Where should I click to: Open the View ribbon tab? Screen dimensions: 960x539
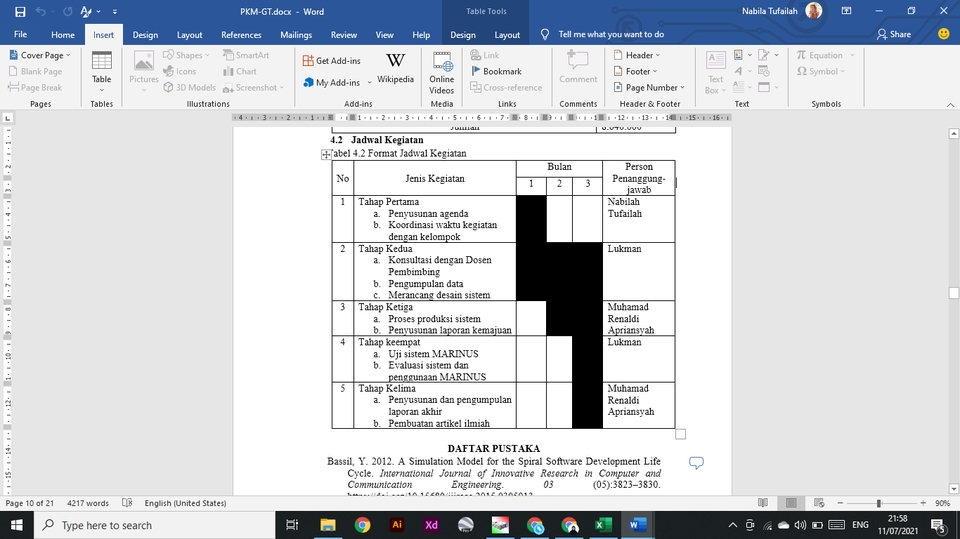click(384, 34)
